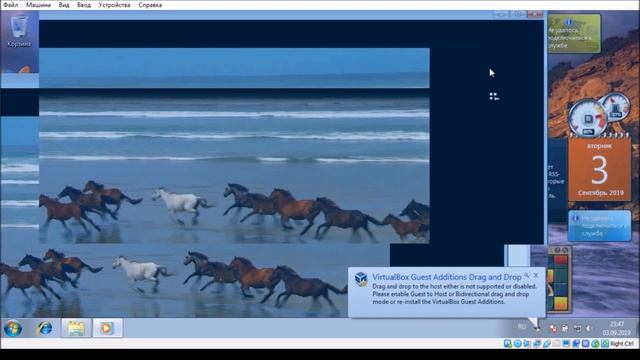
Task: Open the Машина menu
Action: (38, 5)
